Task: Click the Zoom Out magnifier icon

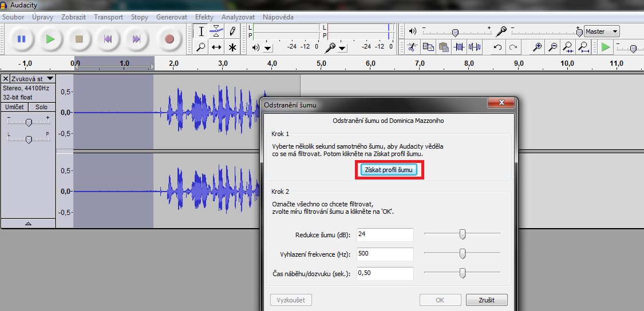Action: pyautogui.click(x=553, y=47)
